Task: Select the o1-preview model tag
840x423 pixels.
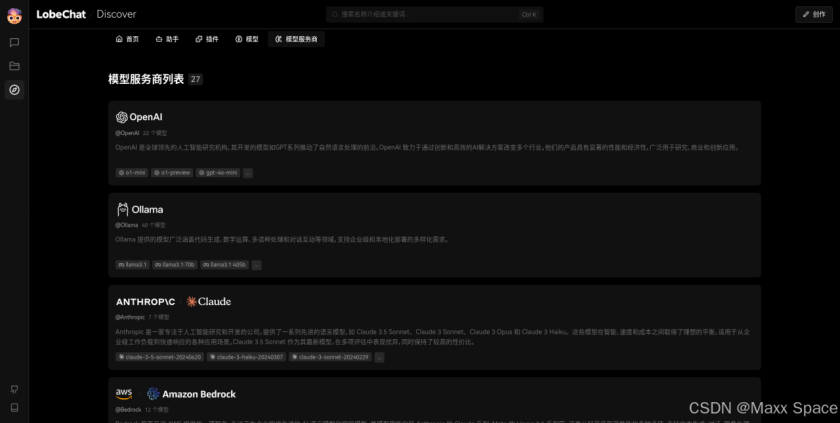Action: pos(172,173)
